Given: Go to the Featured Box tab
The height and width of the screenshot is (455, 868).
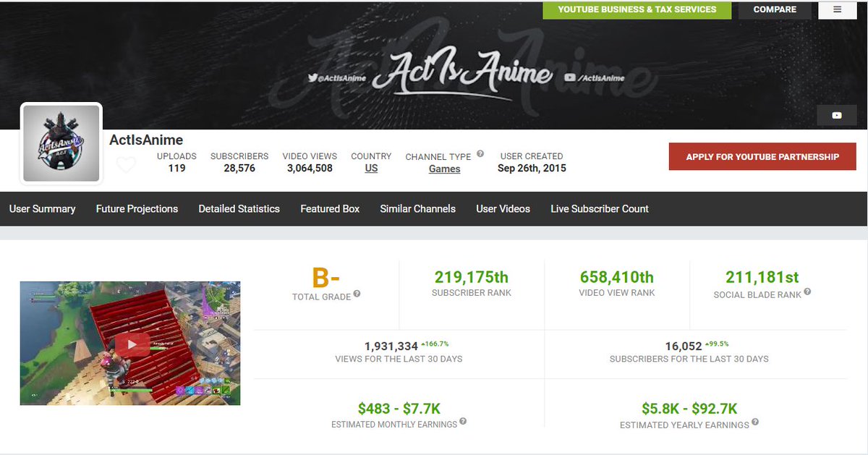Looking at the screenshot, I should pyautogui.click(x=330, y=209).
